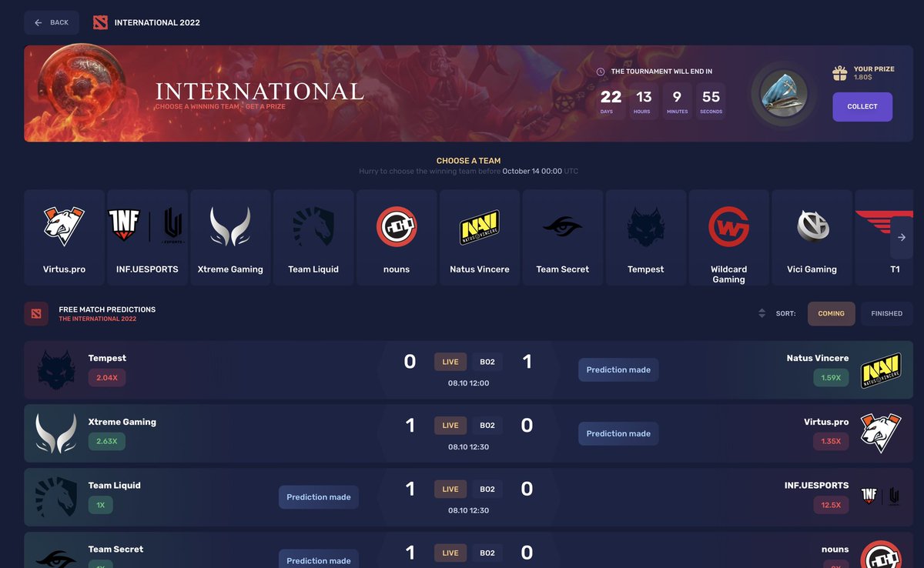Click the '08.10 12:00' match time text
Image resolution: width=924 pixels, height=568 pixels.
(x=468, y=383)
